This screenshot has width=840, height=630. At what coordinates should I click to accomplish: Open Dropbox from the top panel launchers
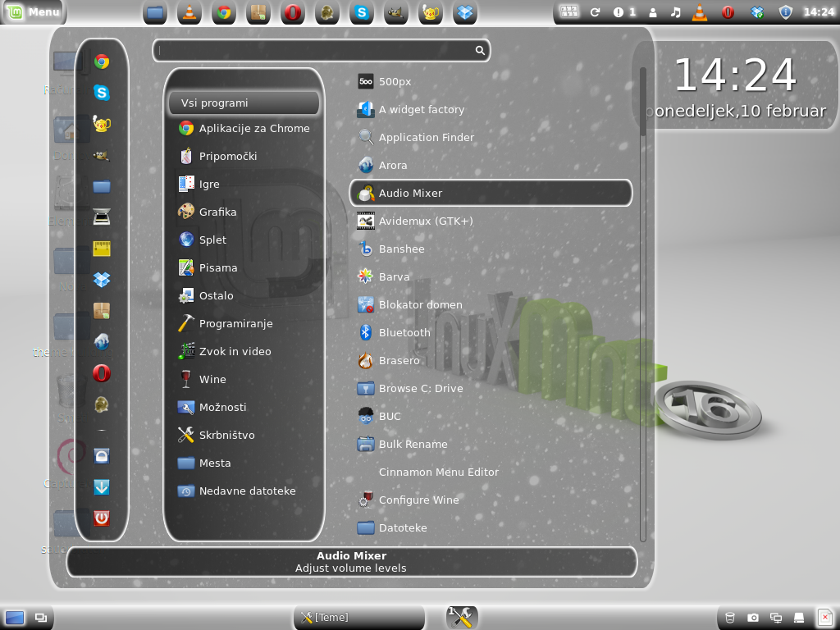(465, 12)
